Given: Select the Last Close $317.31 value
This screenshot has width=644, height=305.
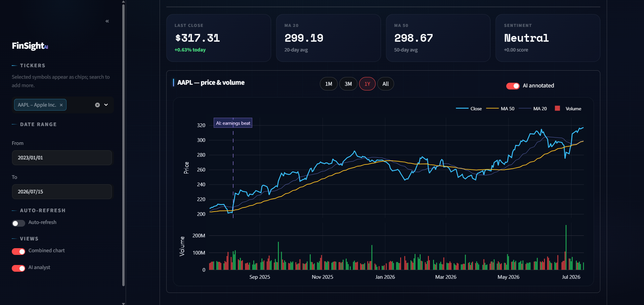Looking at the screenshot, I should 197,38.
